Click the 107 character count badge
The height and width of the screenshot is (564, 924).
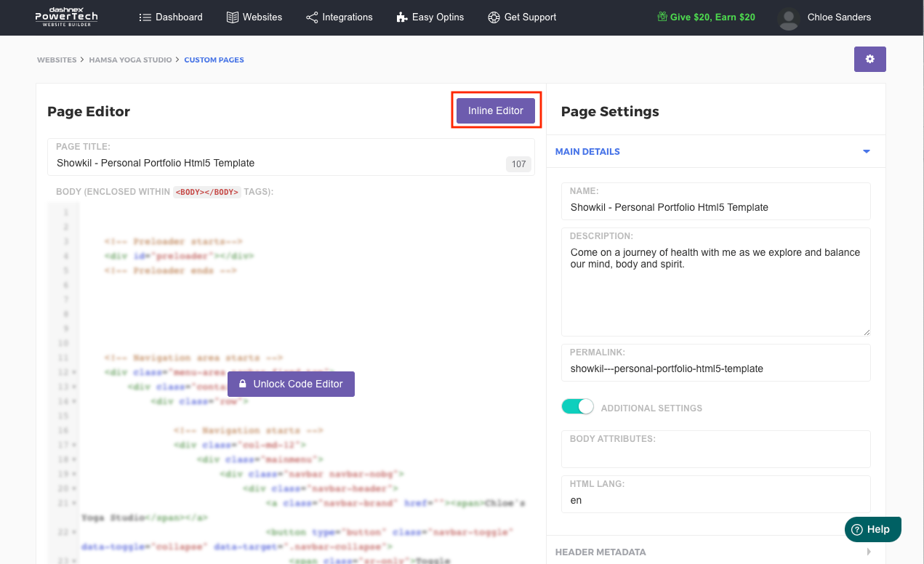point(518,164)
